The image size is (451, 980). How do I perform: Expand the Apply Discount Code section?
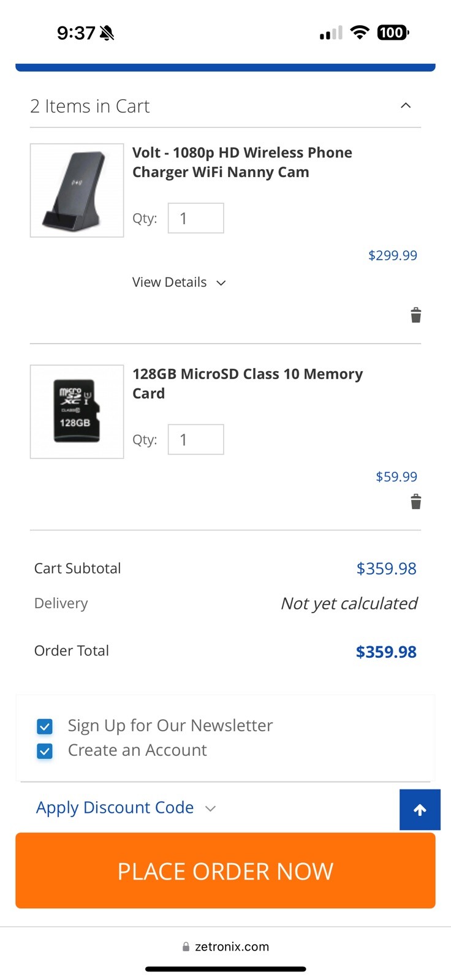tap(126, 807)
